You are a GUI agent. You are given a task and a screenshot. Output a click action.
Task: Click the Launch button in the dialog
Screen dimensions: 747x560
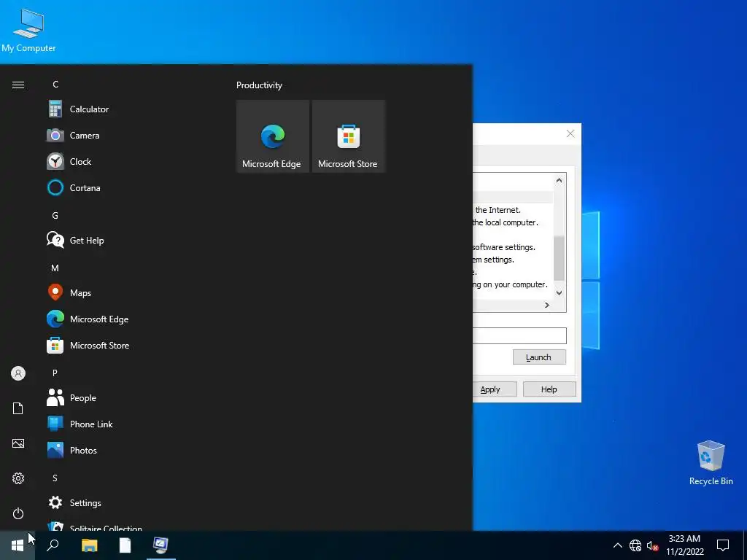pyautogui.click(x=539, y=357)
